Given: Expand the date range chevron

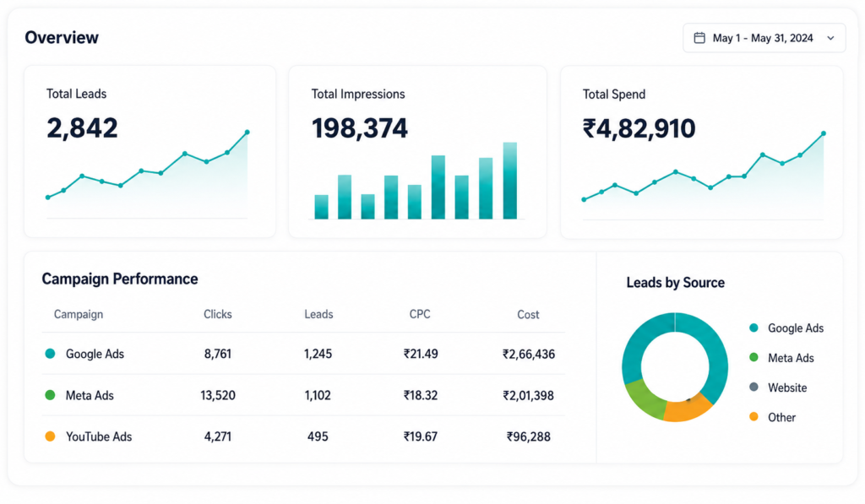Looking at the screenshot, I should tap(830, 38).
